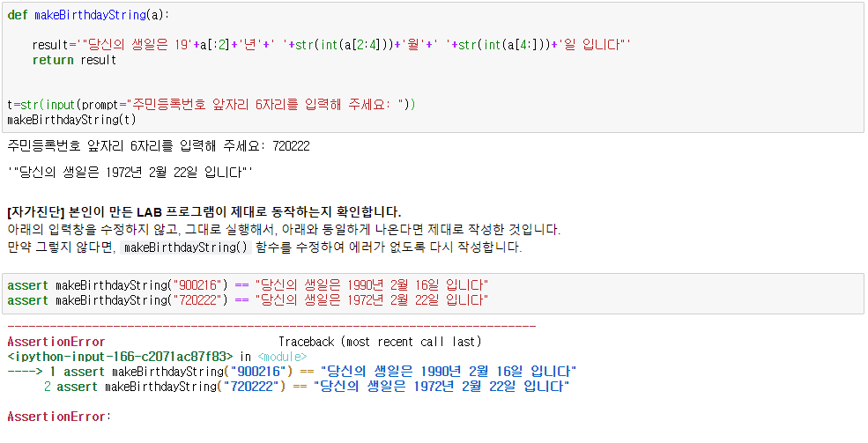Click the sentence starting '아래의 입력창을 수정하지 않고'

coord(284,230)
